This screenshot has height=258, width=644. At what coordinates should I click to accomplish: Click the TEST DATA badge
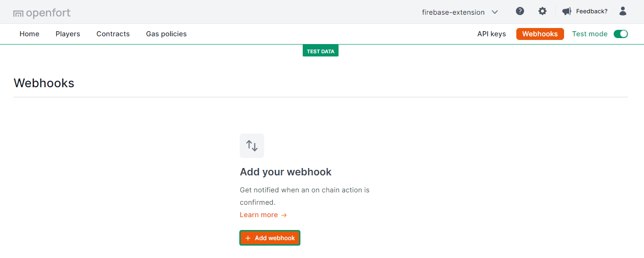click(x=321, y=51)
